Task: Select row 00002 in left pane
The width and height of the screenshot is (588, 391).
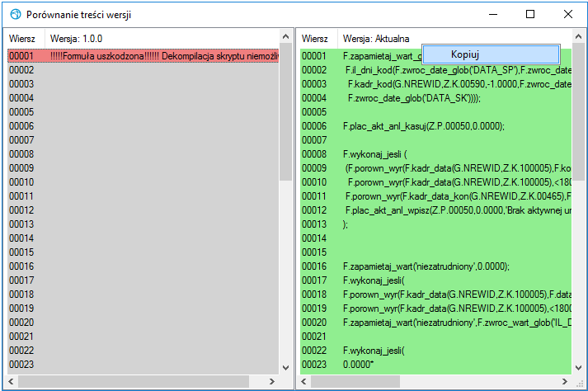Action: point(143,70)
